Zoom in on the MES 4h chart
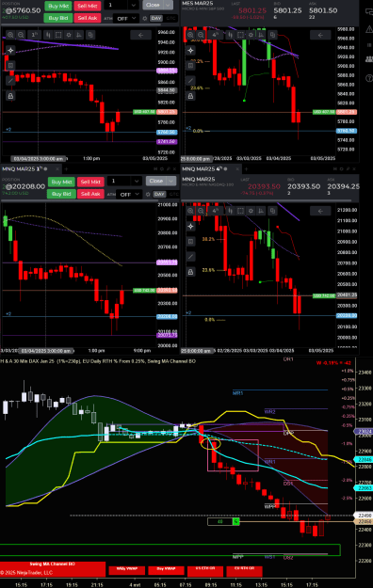The image size is (373, 588). pos(190,35)
